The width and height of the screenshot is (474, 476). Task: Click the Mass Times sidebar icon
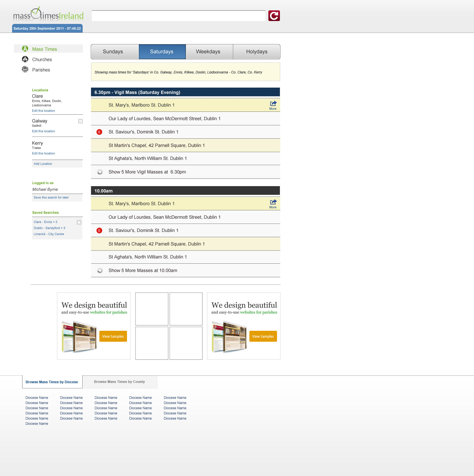[x=25, y=49]
